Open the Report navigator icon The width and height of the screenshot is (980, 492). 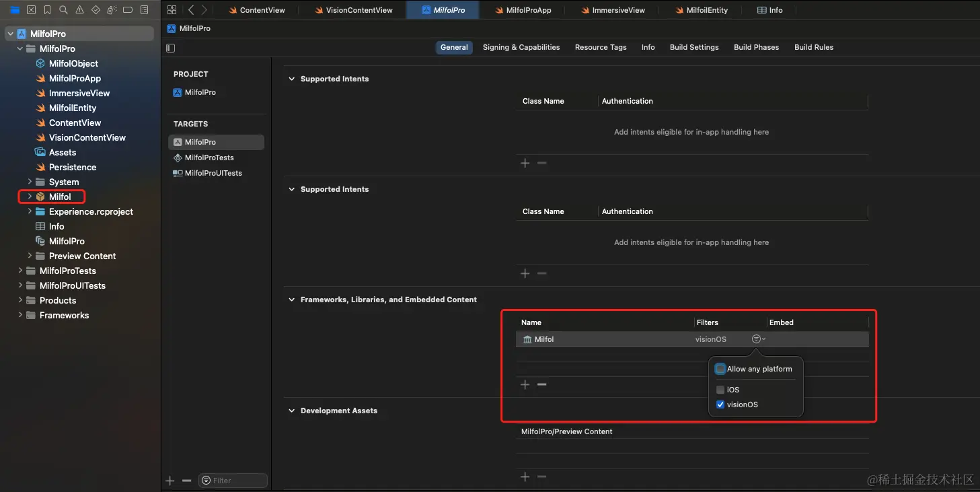coord(144,10)
